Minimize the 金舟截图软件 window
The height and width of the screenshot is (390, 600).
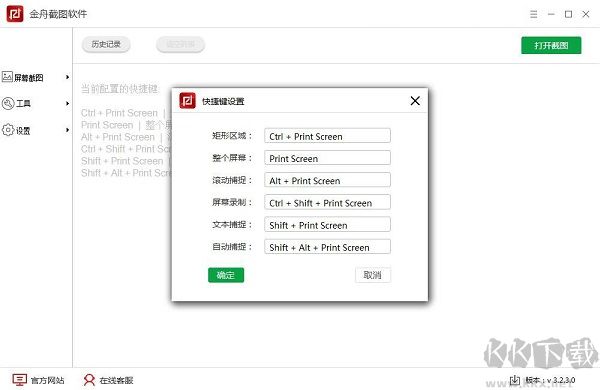click(x=551, y=15)
